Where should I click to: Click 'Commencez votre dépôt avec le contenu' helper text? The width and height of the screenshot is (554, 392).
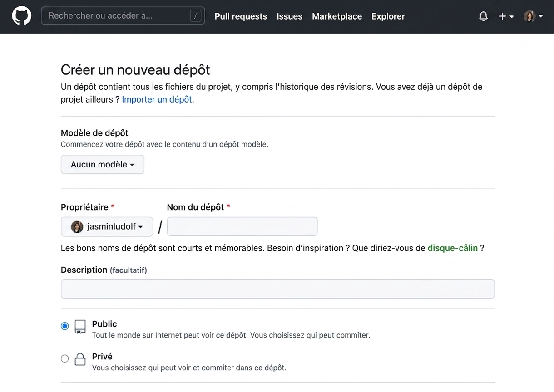(x=164, y=145)
